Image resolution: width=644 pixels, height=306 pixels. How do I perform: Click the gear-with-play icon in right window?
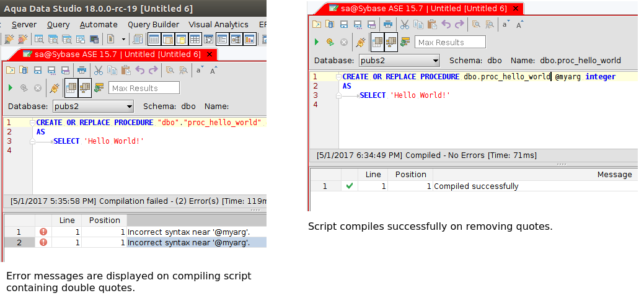[x=330, y=42]
